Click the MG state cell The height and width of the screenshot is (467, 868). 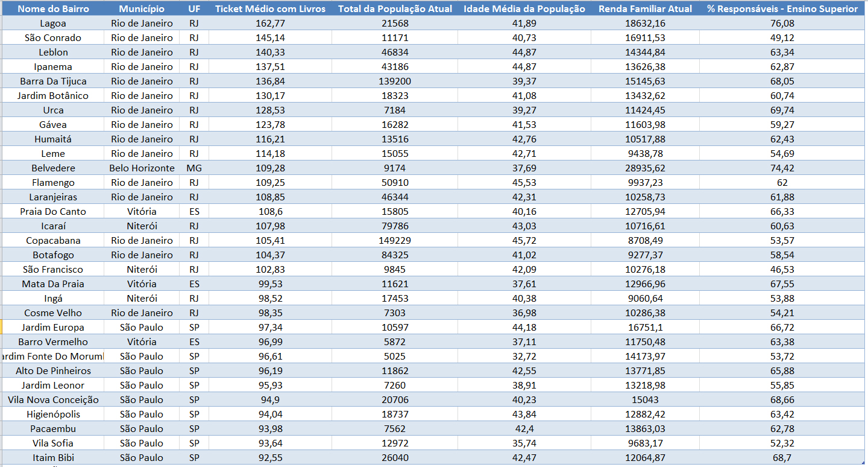coord(194,168)
